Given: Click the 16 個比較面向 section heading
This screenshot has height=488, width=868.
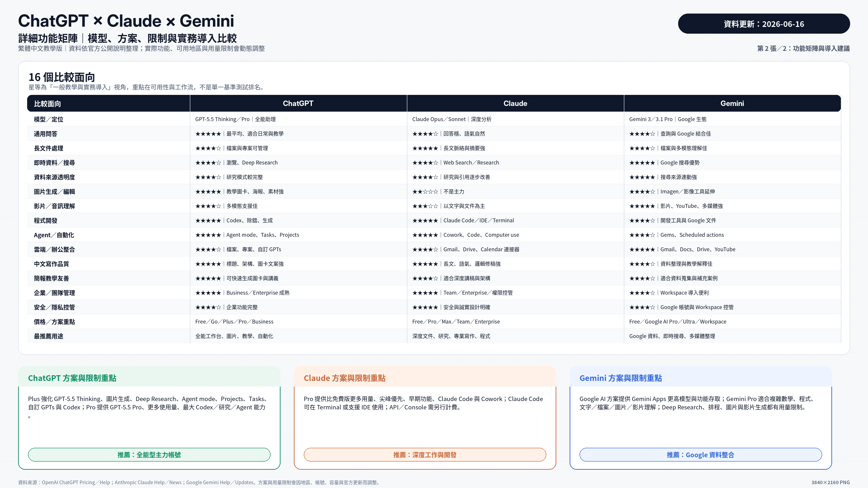Looking at the screenshot, I should 62,77.
